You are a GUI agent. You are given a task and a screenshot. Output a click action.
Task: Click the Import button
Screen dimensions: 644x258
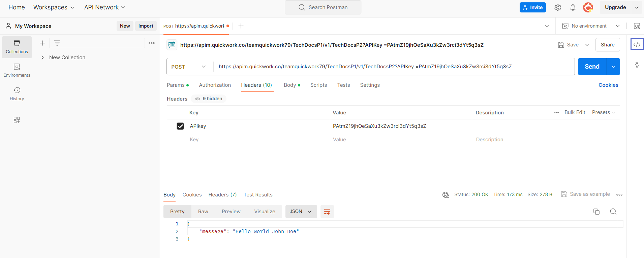pyautogui.click(x=146, y=26)
